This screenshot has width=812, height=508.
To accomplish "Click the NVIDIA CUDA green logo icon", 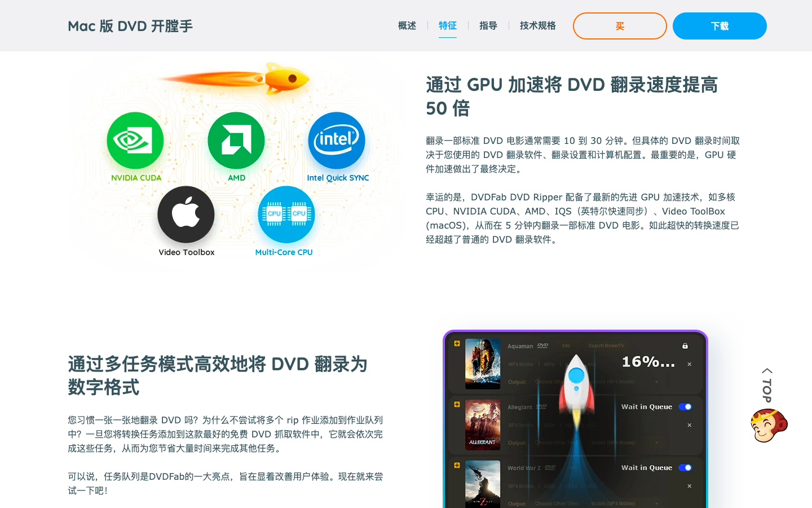I will pyautogui.click(x=135, y=141).
